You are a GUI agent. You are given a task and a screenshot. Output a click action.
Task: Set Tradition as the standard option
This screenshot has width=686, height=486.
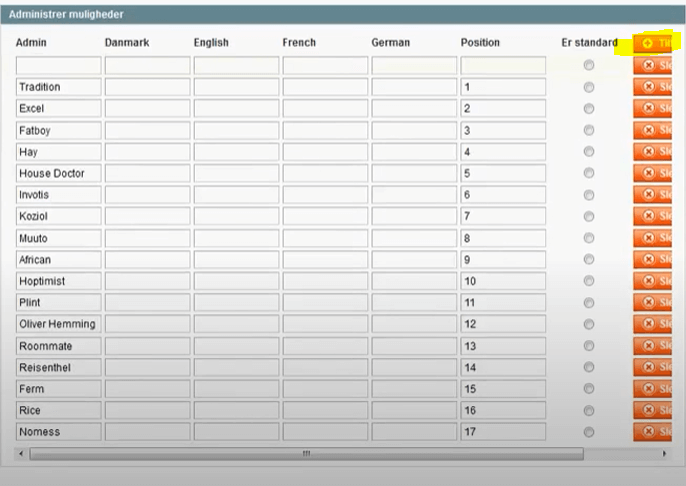[x=589, y=87]
